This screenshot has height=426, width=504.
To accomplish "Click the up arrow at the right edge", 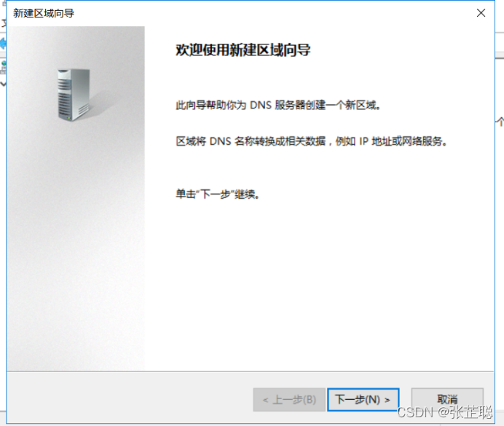I will [500, 121].
